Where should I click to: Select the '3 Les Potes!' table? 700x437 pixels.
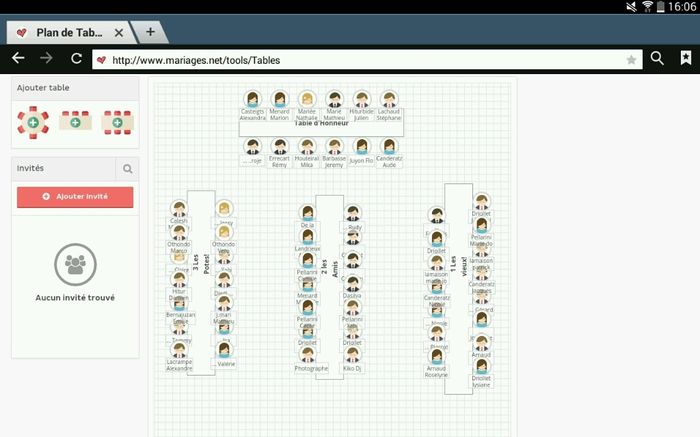(x=201, y=280)
